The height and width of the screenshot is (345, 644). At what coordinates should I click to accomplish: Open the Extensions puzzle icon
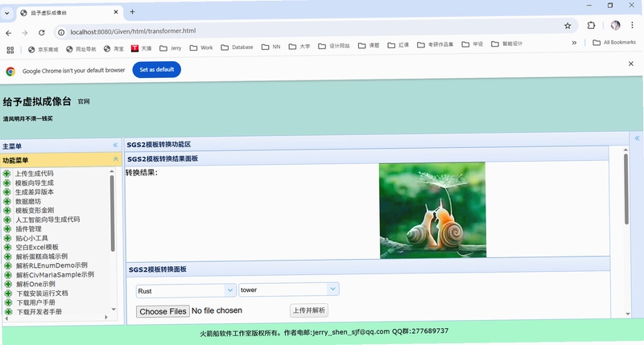[591, 26]
